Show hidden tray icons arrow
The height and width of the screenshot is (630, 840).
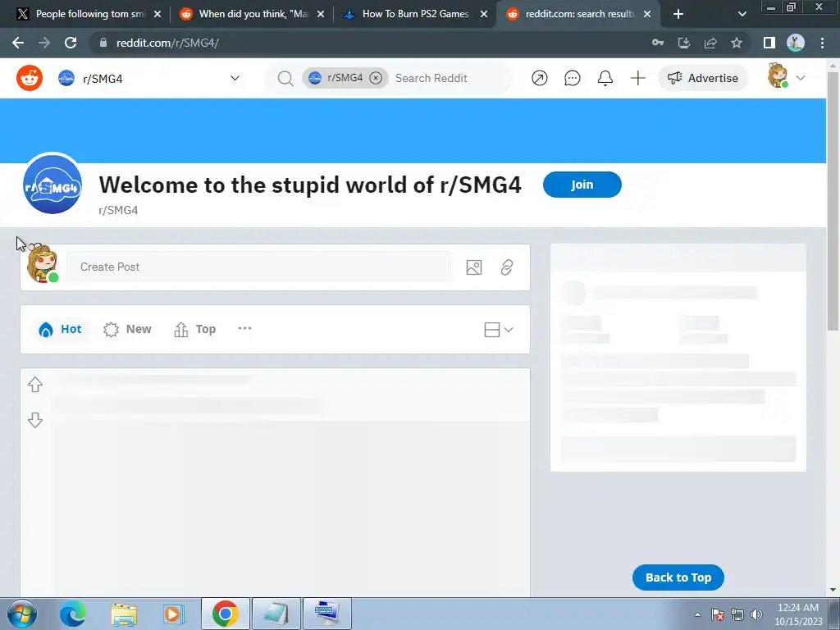pos(697,614)
